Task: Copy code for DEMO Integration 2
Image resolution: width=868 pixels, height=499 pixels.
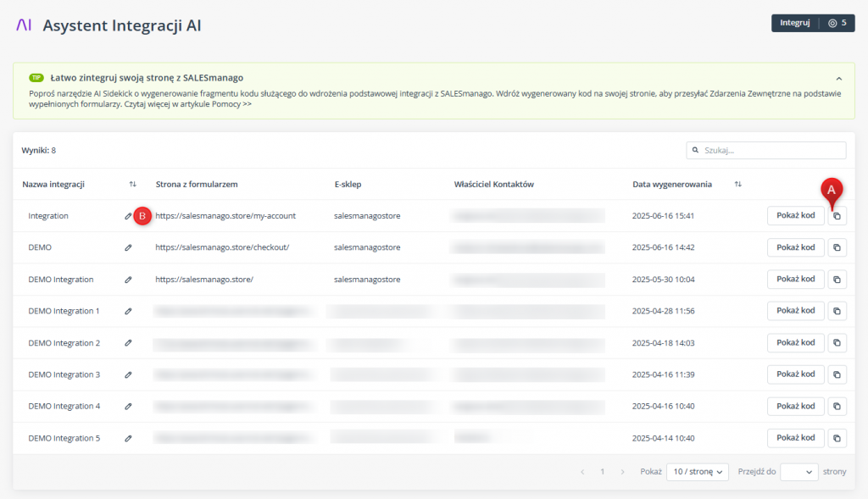Action: 837,343
